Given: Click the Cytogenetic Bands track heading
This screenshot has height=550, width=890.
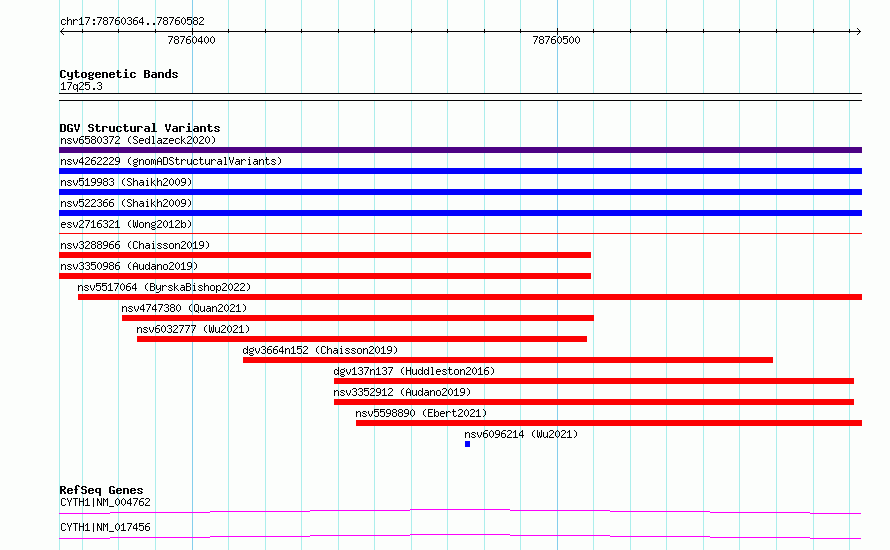Looking at the screenshot, I should pyautogui.click(x=119, y=74).
